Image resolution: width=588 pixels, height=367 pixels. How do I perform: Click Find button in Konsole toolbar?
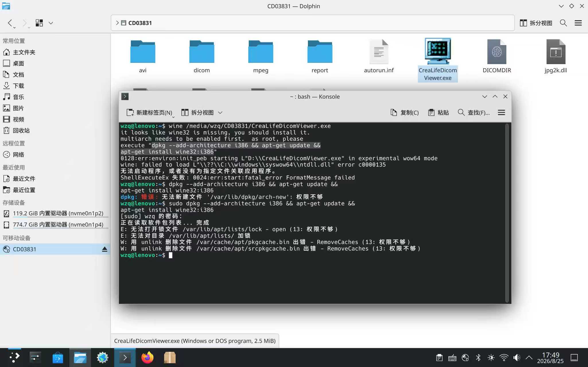tap(474, 113)
